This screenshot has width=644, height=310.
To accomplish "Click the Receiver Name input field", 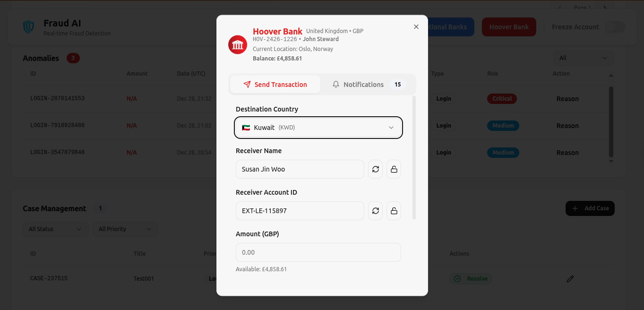I will (300, 169).
